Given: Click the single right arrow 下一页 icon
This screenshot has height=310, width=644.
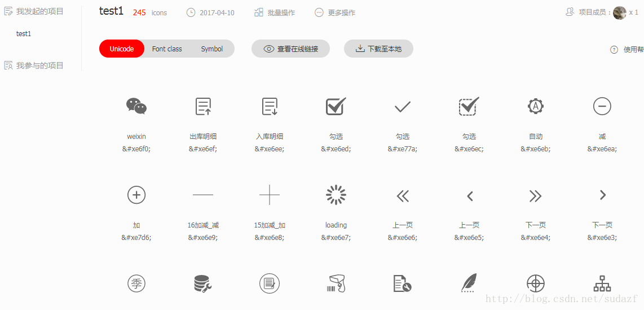Looking at the screenshot, I should [602, 195].
